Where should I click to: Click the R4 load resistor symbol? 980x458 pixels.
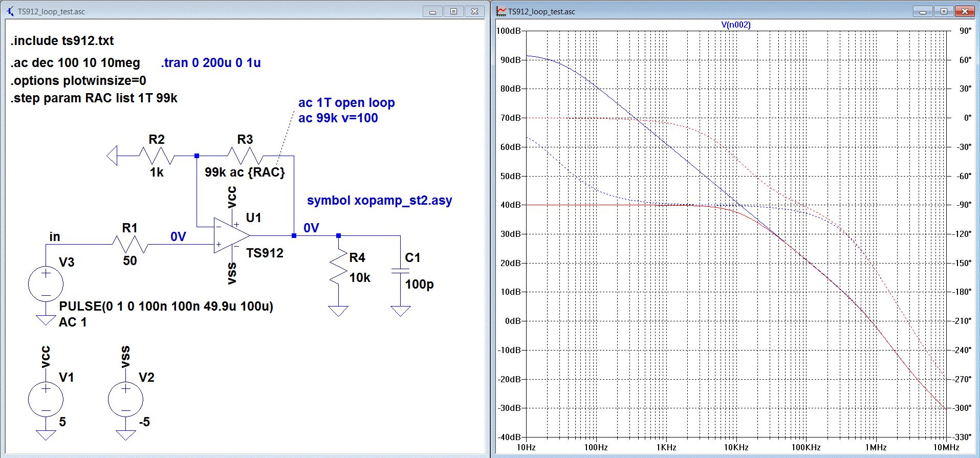[x=339, y=267]
